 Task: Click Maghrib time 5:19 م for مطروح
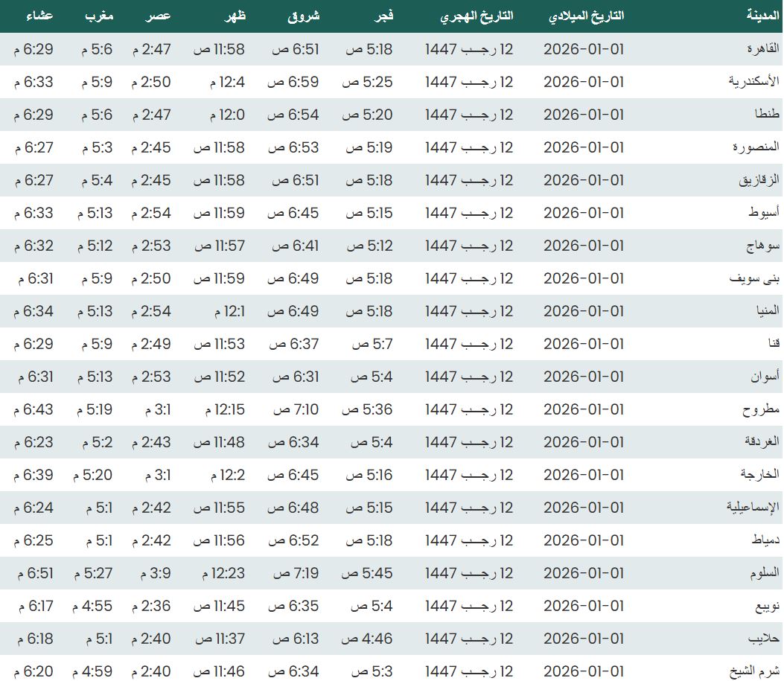[95, 409]
